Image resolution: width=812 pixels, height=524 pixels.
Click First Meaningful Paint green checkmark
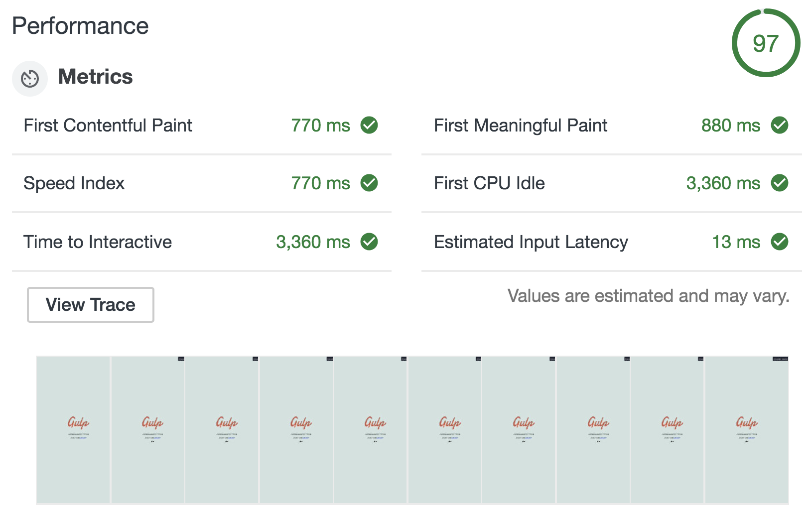[780, 126]
